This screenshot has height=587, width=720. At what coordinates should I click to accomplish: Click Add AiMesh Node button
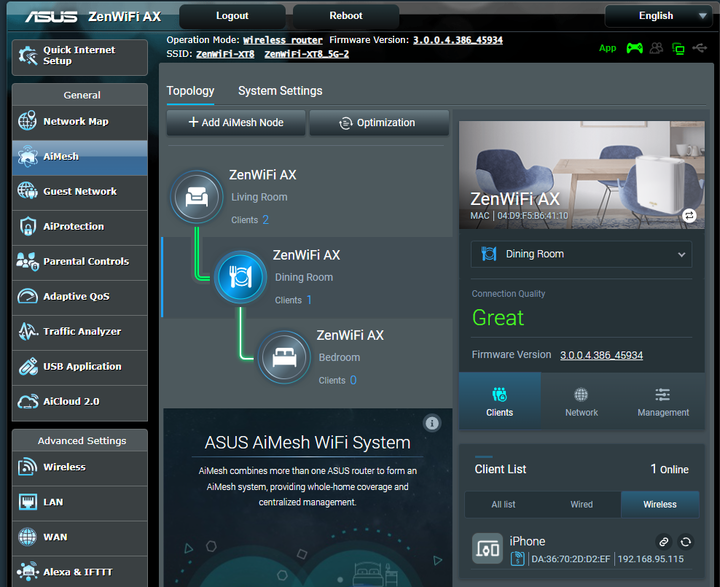pyautogui.click(x=236, y=123)
